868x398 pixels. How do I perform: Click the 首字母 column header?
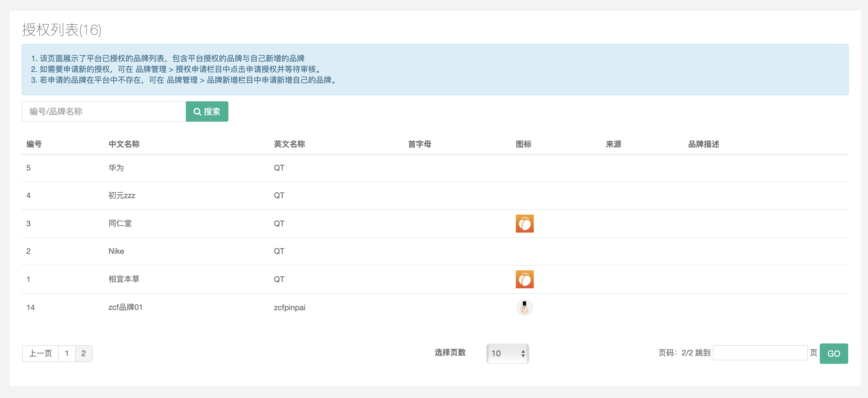pos(420,144)
